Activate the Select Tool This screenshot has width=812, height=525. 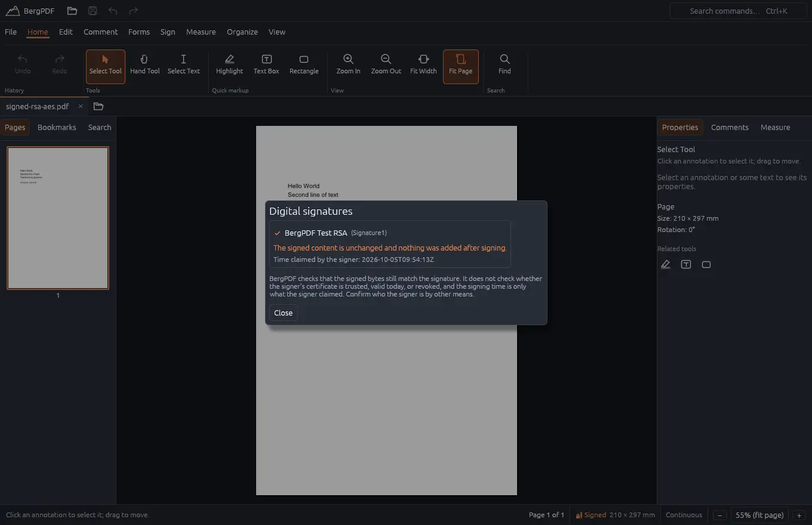coord(106,66)
